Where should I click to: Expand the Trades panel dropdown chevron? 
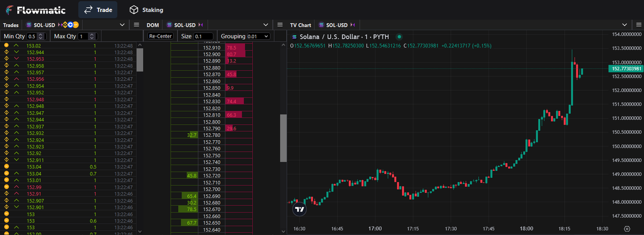[122, 25]
